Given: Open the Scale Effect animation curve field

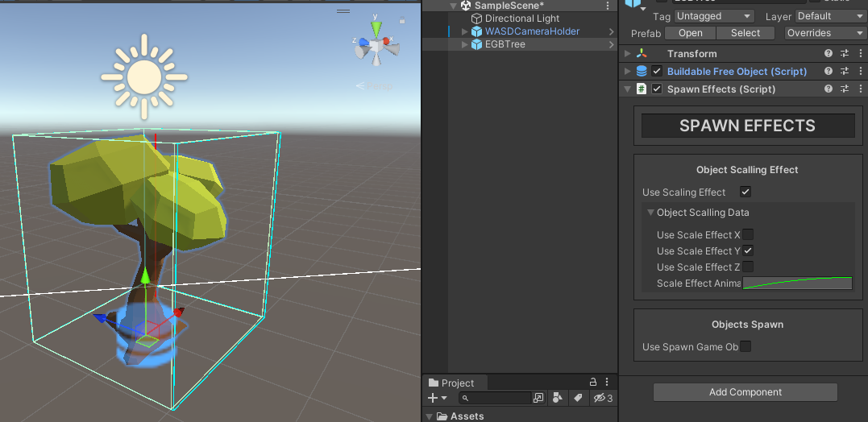Looking at the screenshot, I should coord(797,283).
